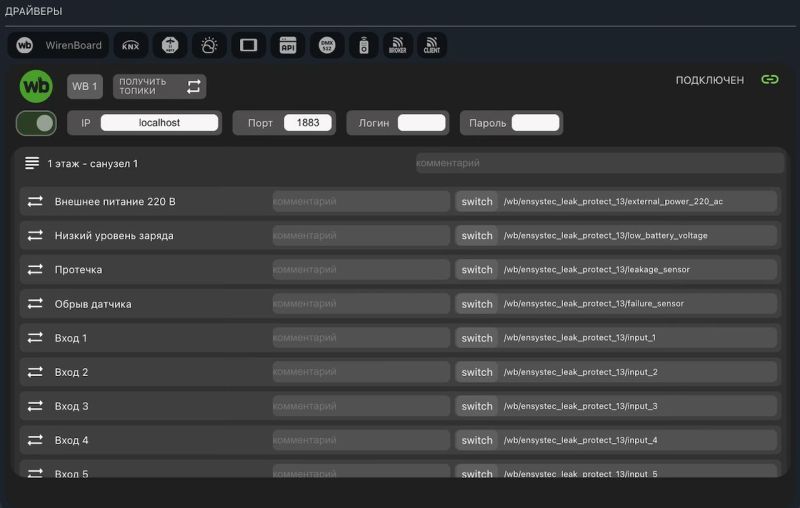
Task: Open switch type dropdown for leakage_sensor
Action: (477, 269)
